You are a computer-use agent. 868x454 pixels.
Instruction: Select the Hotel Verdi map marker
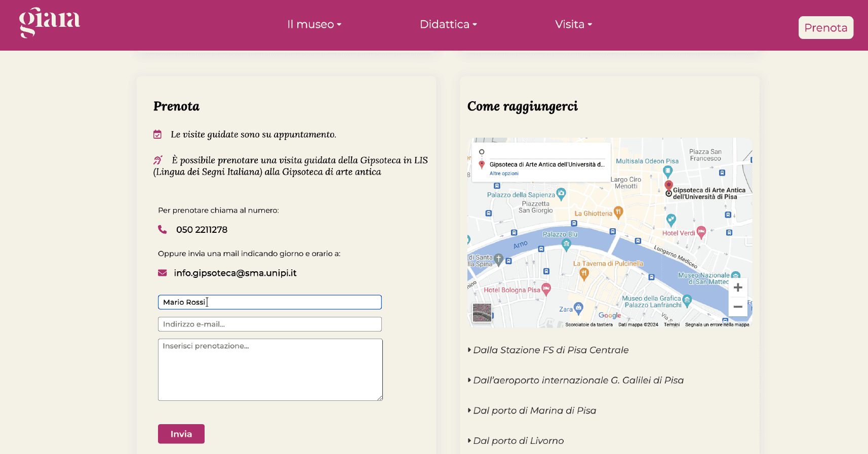pos(701,232)
